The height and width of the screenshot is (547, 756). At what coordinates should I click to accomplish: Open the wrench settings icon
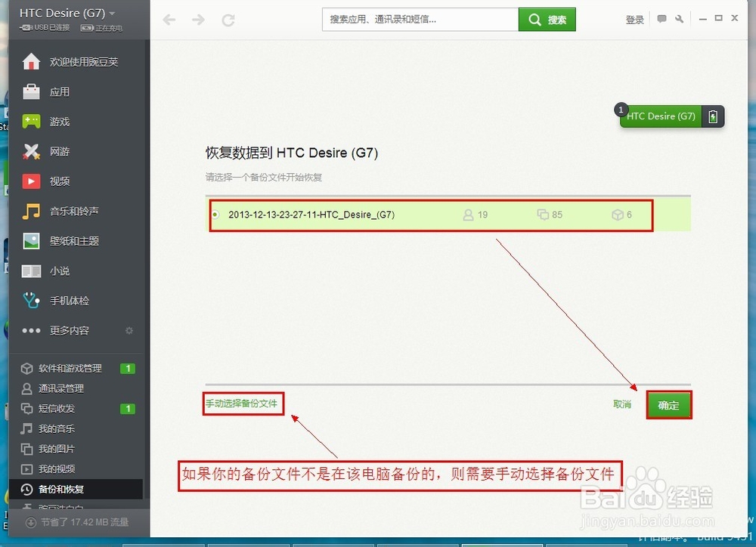point(680,20)
